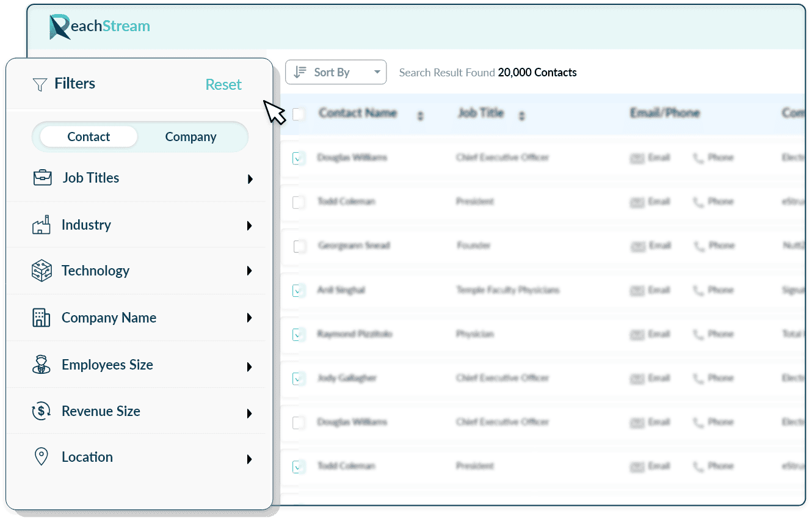Toggle the select-all checkbox in table header

point(299,114)
